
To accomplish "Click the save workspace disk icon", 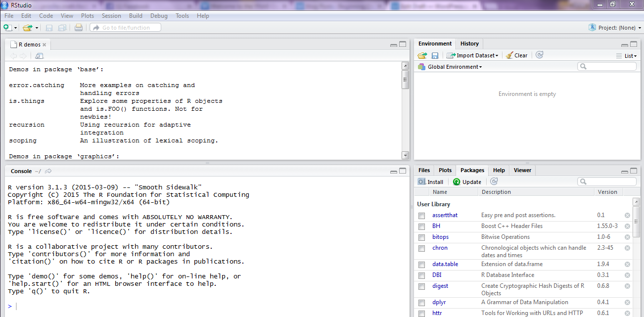I will [435, 55].
